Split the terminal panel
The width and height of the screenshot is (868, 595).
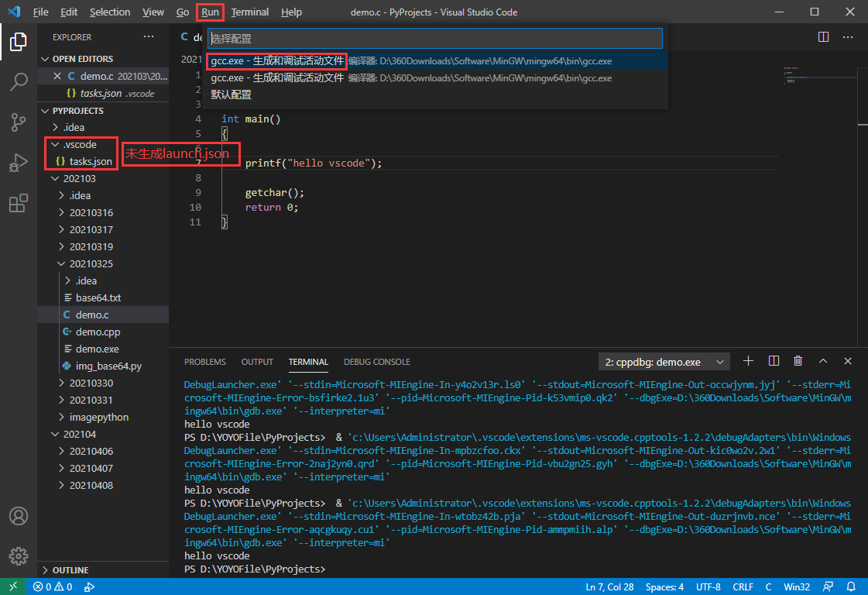coord(774,361)
